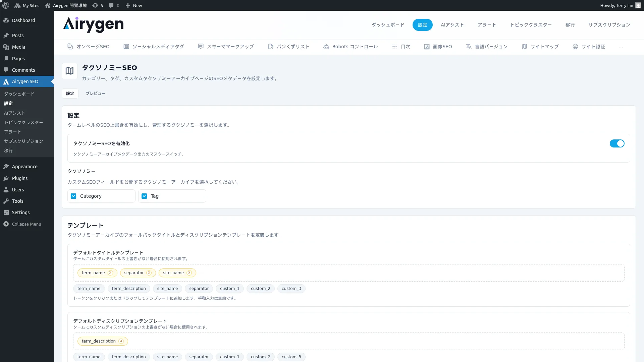Open 移行 in the sidebar submenu

pos(8,150)
